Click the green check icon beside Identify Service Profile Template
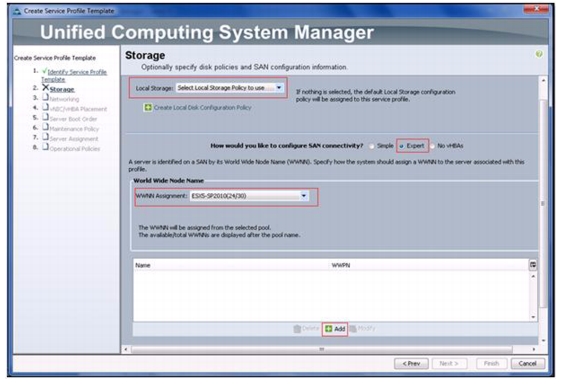 (44, 71)
